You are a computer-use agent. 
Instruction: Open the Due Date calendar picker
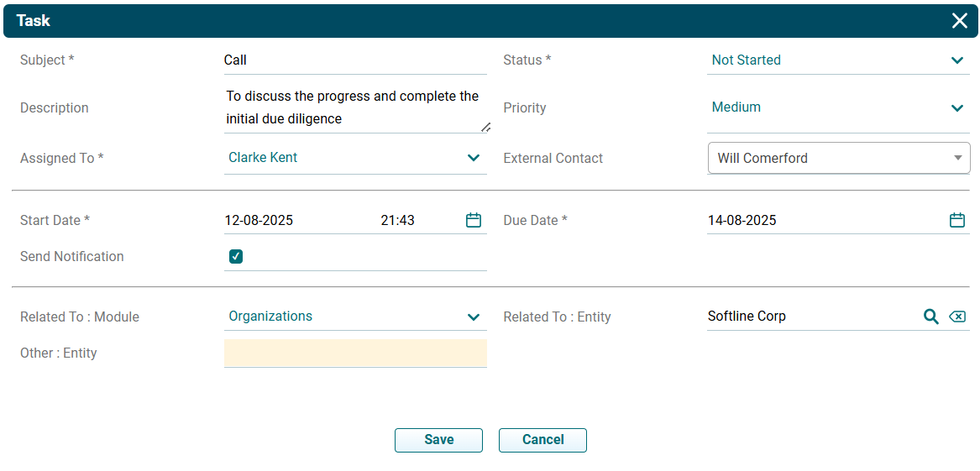coord(956,220)
